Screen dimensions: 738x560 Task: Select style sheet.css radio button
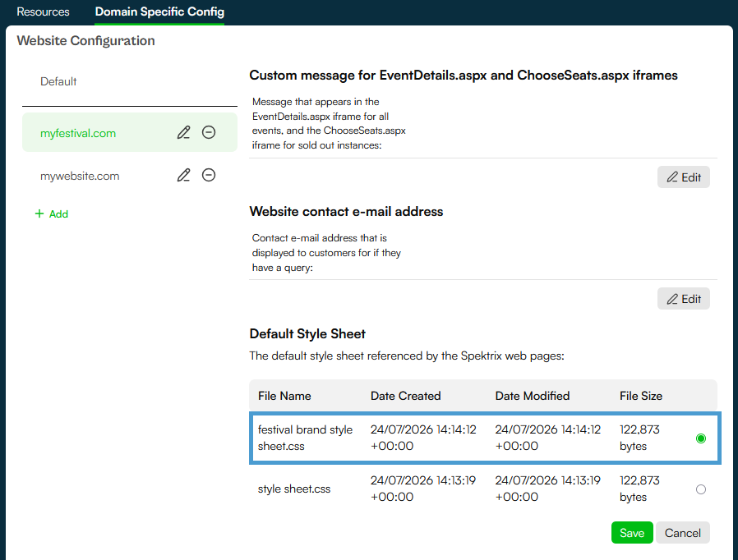[701, 489]
